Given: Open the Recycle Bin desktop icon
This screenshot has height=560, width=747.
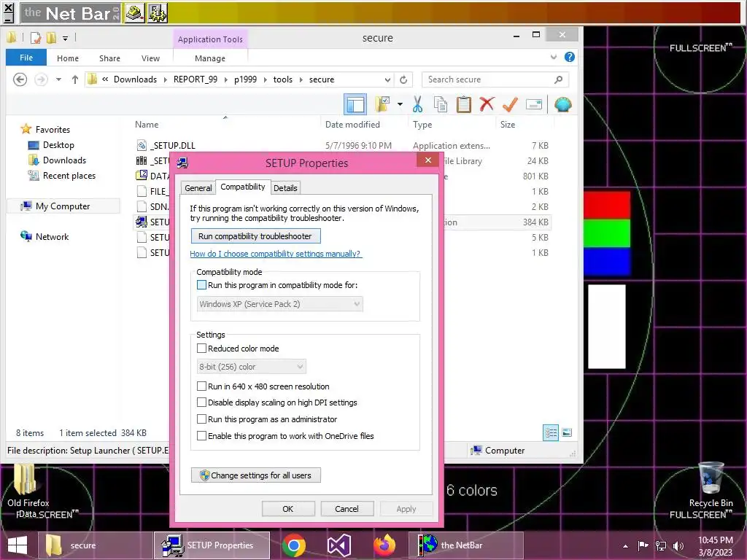Looking at the screenshot, I should pyautogui.click(x=711, y=484).
